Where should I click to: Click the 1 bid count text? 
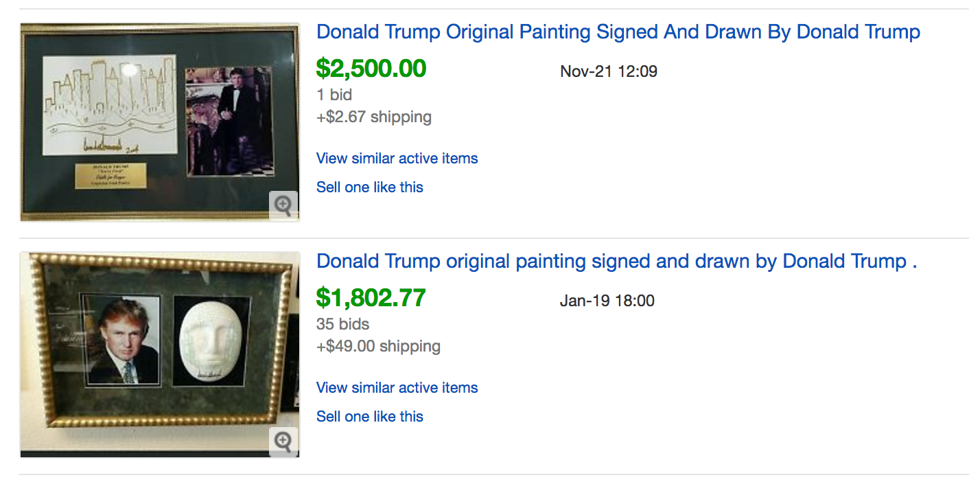334,95
